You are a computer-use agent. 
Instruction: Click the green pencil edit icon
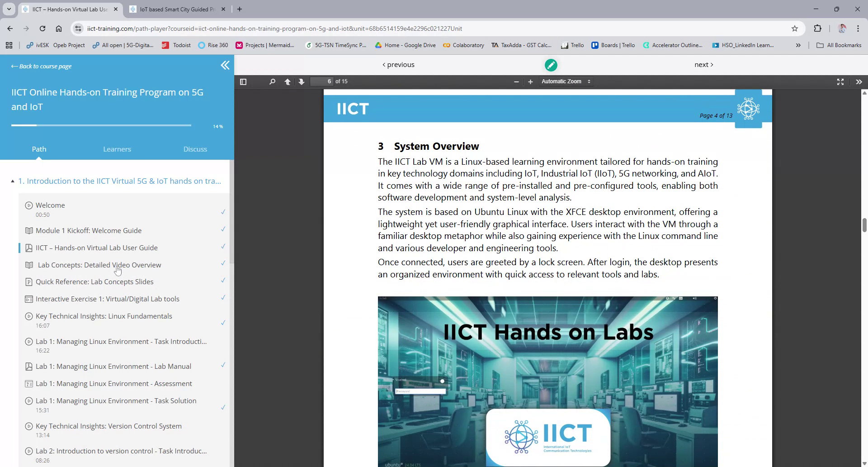(551, 65)
